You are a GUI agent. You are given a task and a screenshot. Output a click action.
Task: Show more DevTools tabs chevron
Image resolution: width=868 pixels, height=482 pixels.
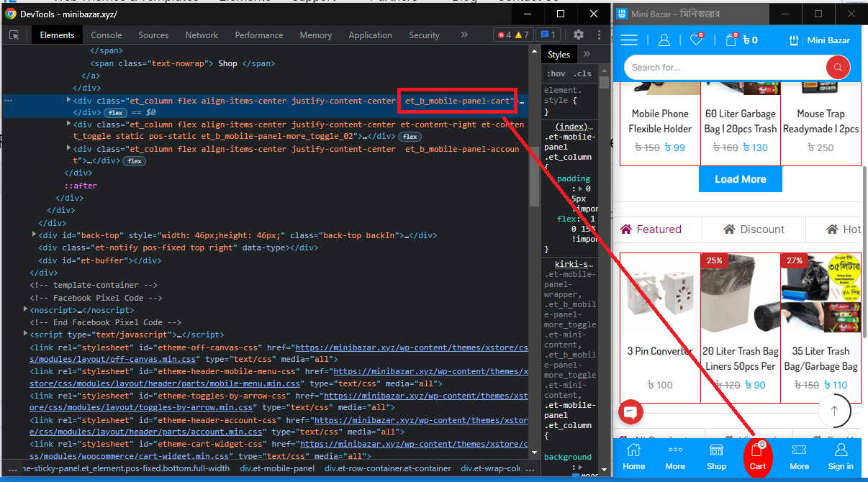click(x=464, y=35)
